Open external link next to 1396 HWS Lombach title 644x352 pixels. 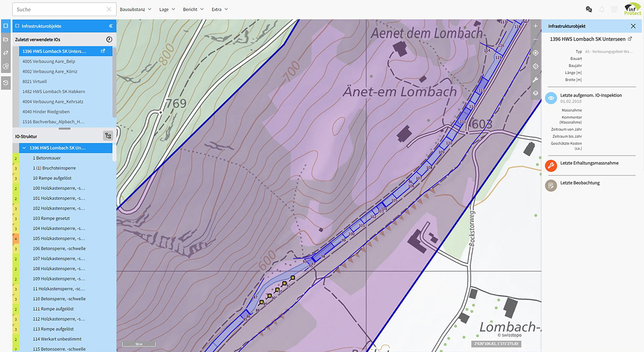coord(630,39)
